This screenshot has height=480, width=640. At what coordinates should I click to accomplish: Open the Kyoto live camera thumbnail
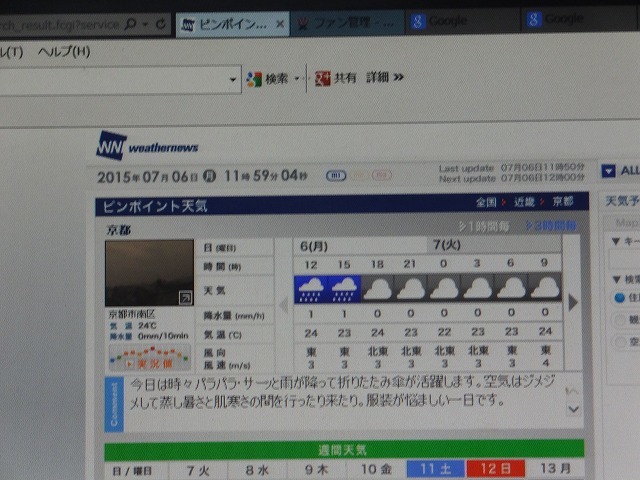[149, 273]
